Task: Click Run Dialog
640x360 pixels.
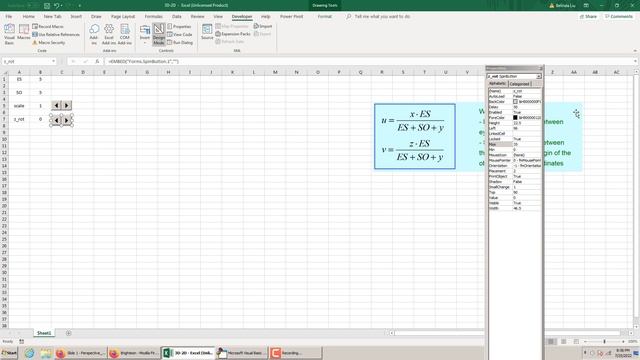Action: (x=180, y=42)
